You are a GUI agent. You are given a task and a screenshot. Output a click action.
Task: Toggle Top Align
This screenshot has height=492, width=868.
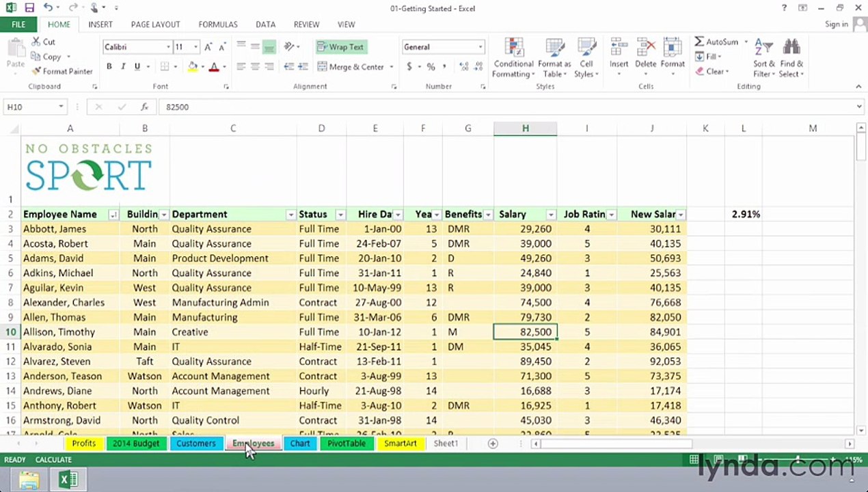[x=241, y=46]
